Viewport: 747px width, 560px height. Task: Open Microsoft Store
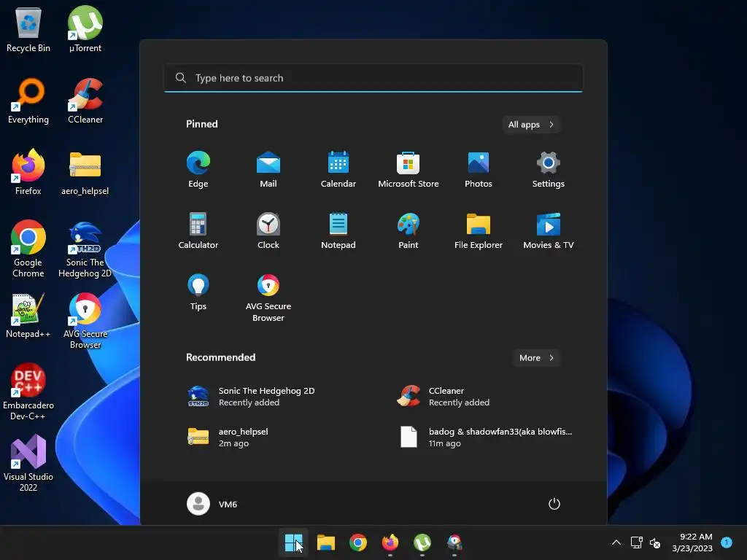409,169
